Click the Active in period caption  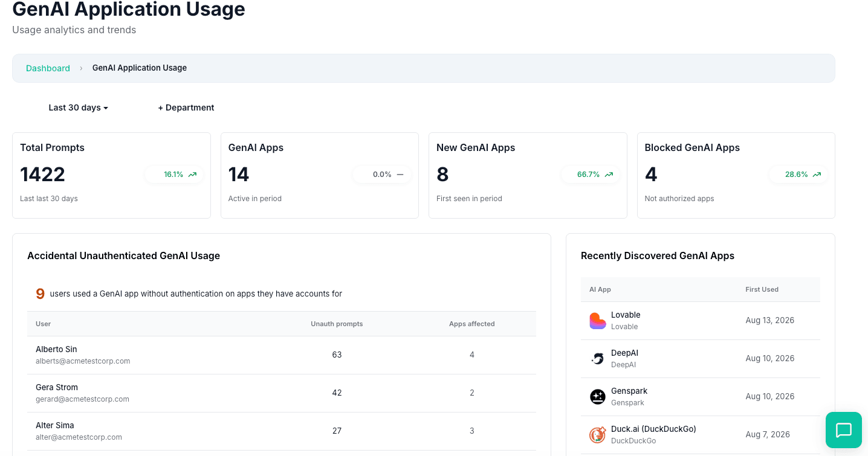pyautogui.click(x=255, y=199)
